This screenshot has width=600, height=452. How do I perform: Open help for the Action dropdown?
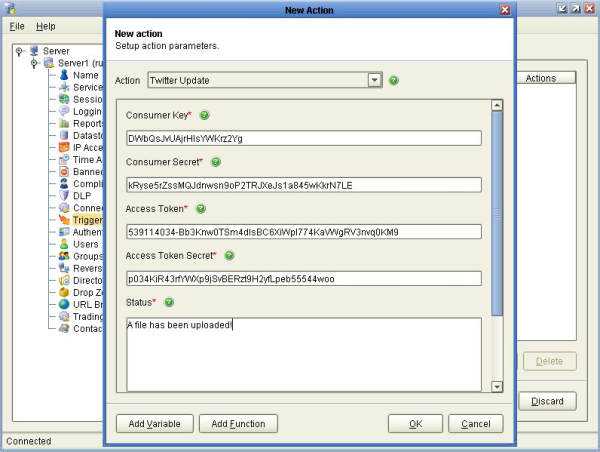pyautogui.click(x=394, y=80)
